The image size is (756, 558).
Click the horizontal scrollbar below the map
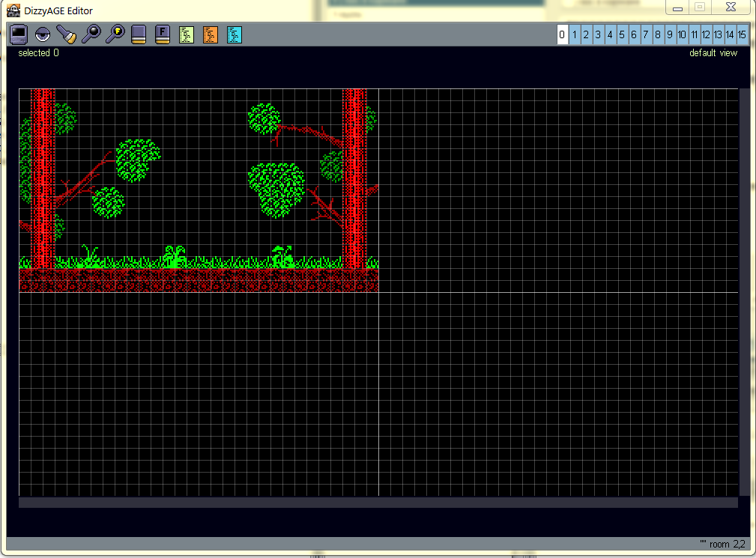(x=378, y=503)
